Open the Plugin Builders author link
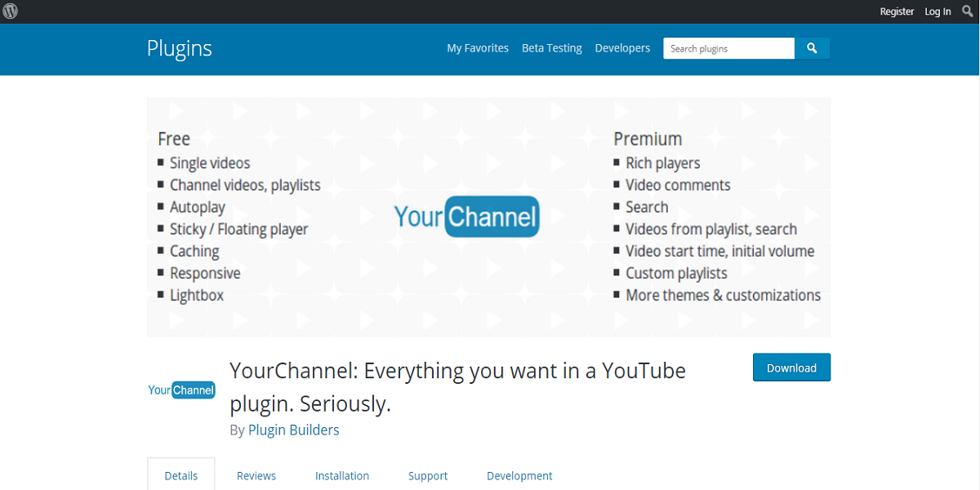Image resolution: width=980 pixels, height=490 pixels. click(x=294, y=430)
